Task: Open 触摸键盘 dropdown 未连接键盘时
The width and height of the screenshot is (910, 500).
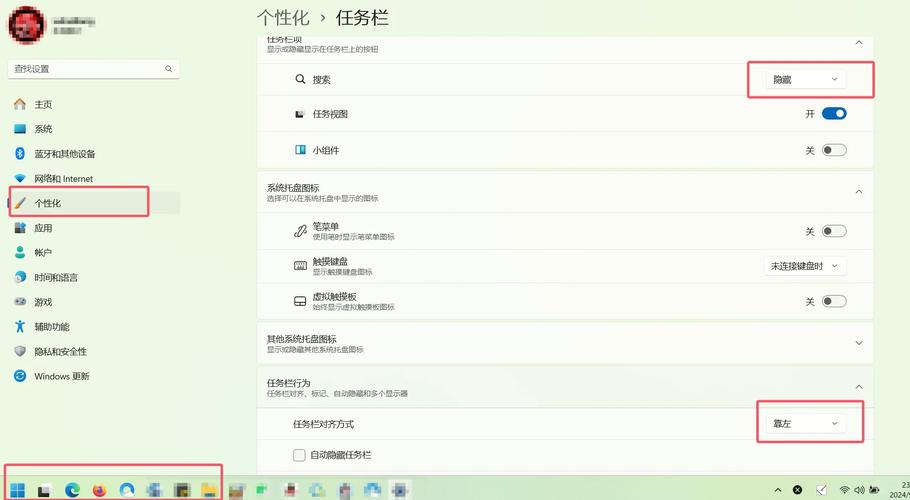Action: (x=804, y=266)
